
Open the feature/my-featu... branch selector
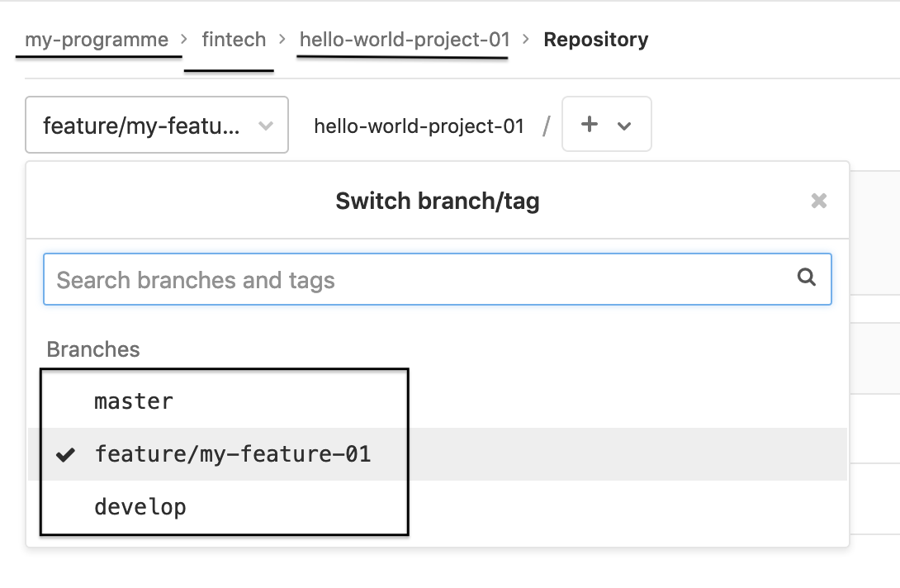pos(142,126)
